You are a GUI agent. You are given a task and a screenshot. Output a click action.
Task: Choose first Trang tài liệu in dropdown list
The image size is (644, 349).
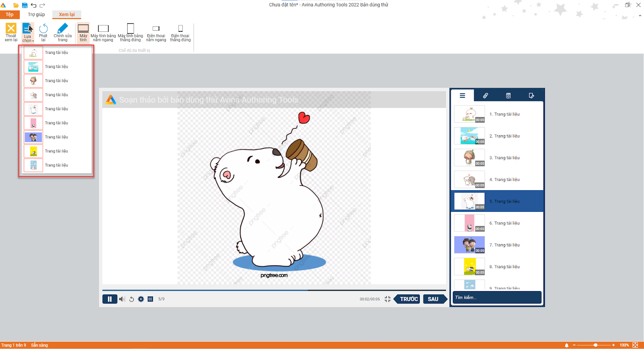coord(57,53)
